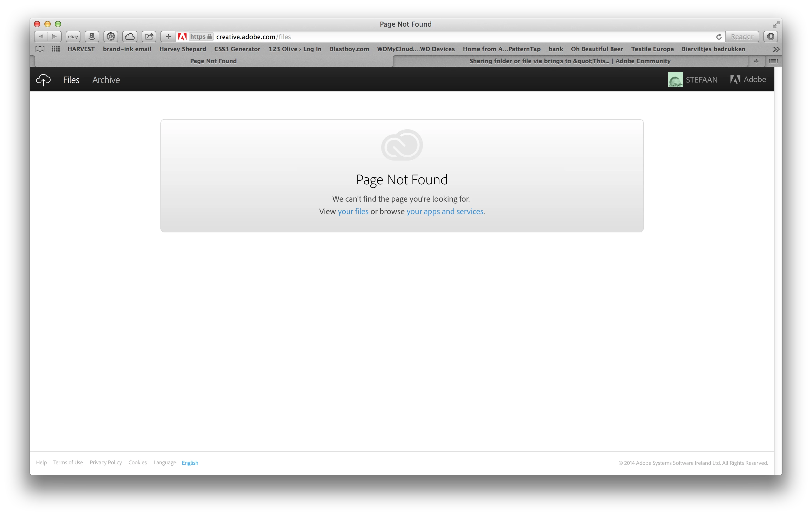Click the Creative Cloud upload icon
812x516 pixels.
point(43,80)
